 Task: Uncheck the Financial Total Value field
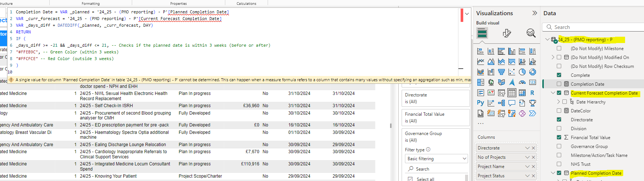[559, 137]
